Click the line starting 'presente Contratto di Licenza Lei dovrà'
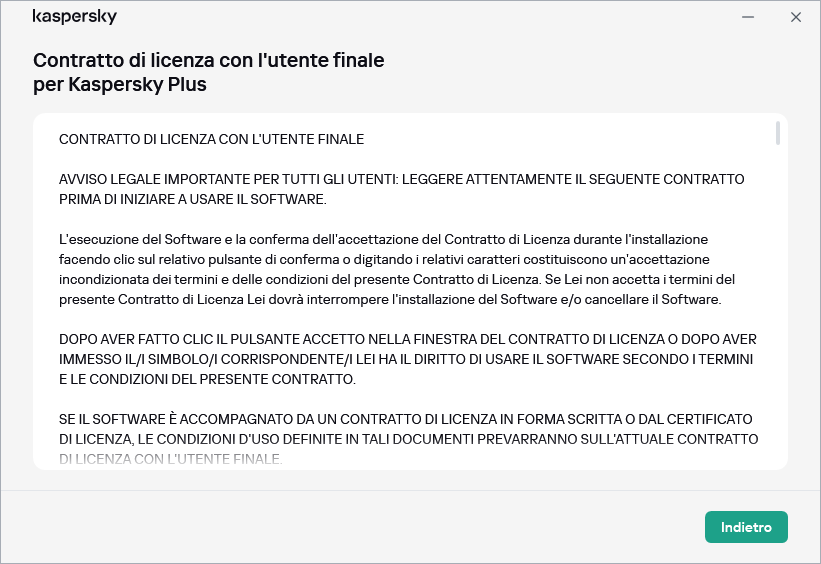The height and width of the screenshot is (564, 821). tap(390, 300)
